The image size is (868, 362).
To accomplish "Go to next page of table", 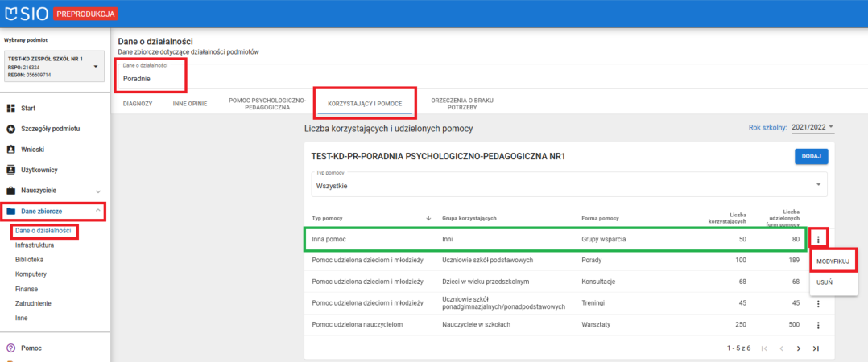I will tap(798, 348).
